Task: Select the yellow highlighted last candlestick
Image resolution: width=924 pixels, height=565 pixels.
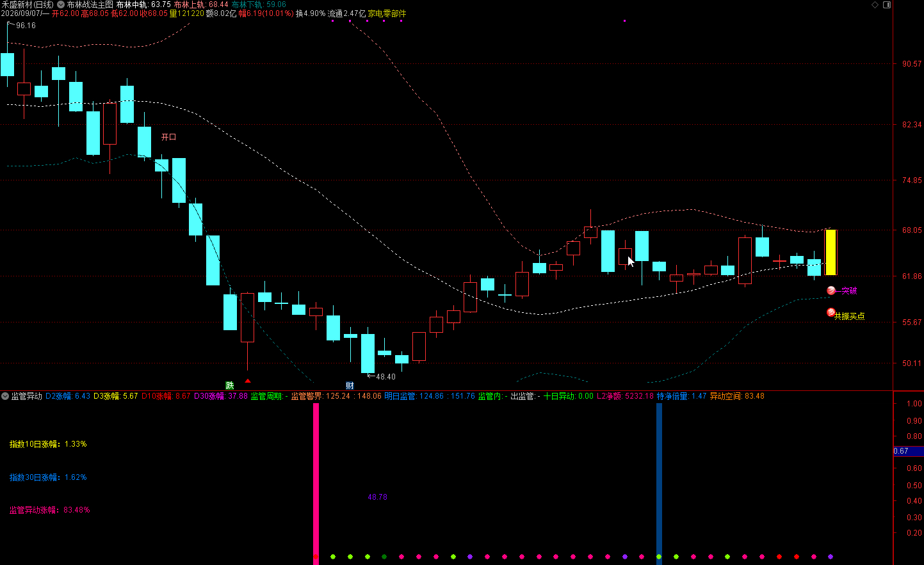Action: 831,252
